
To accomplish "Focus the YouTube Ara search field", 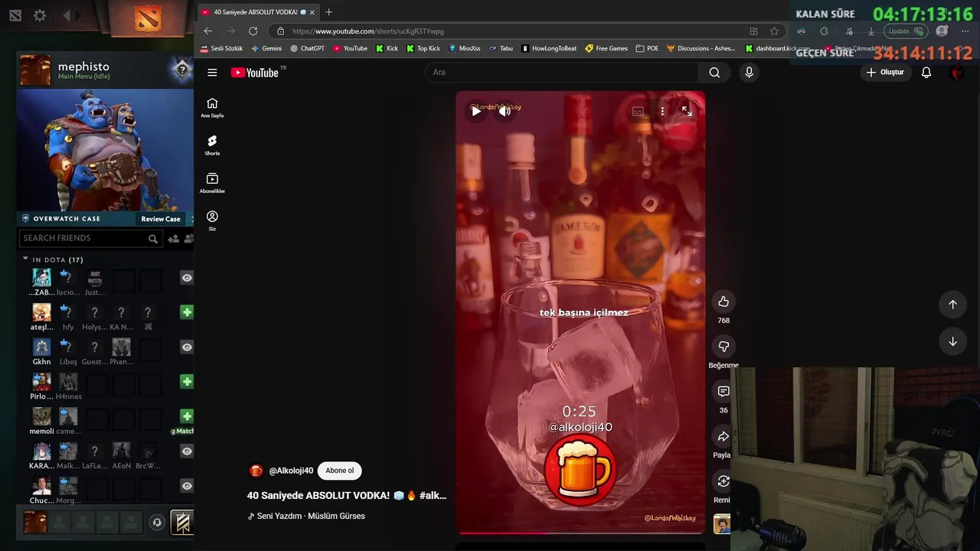I will 561,72.
